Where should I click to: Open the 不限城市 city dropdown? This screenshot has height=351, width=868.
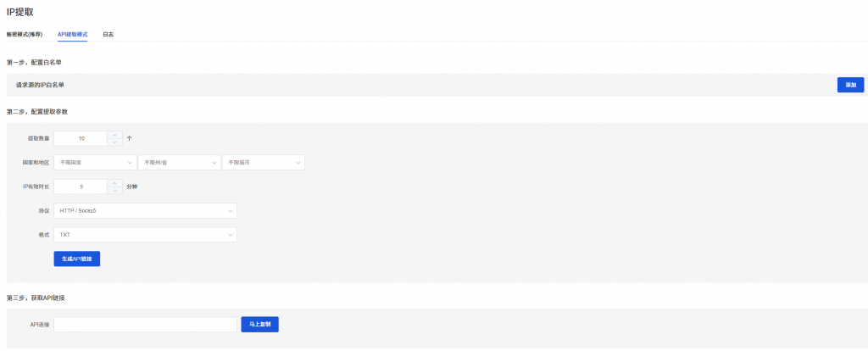263,162
